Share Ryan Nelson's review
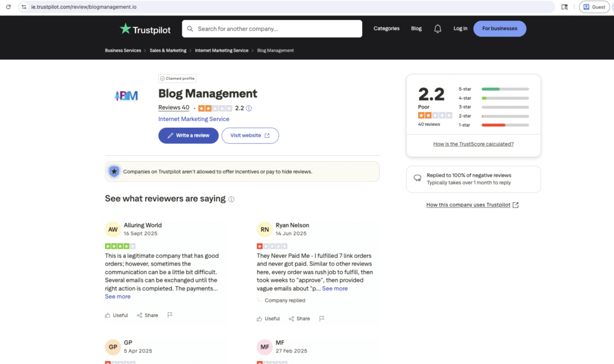Screen dimensions: 614x364 pos(299,318)
